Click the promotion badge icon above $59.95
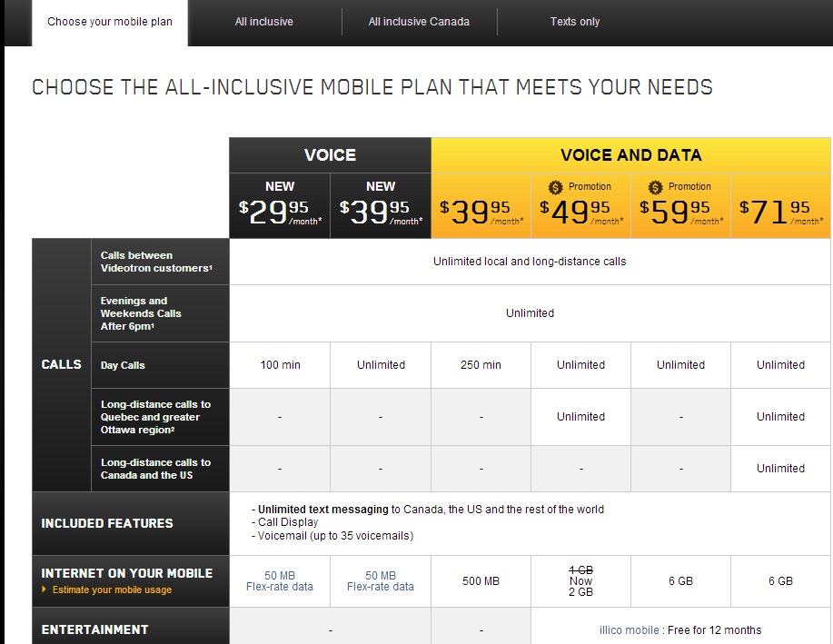Image resolution: width=833 pixels, height=644 pixels. point(655,187)
